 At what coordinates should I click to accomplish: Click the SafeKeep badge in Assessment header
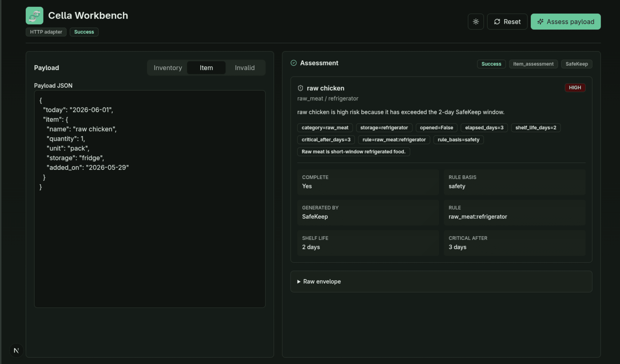pyautogui.click(x=576, y=64)
